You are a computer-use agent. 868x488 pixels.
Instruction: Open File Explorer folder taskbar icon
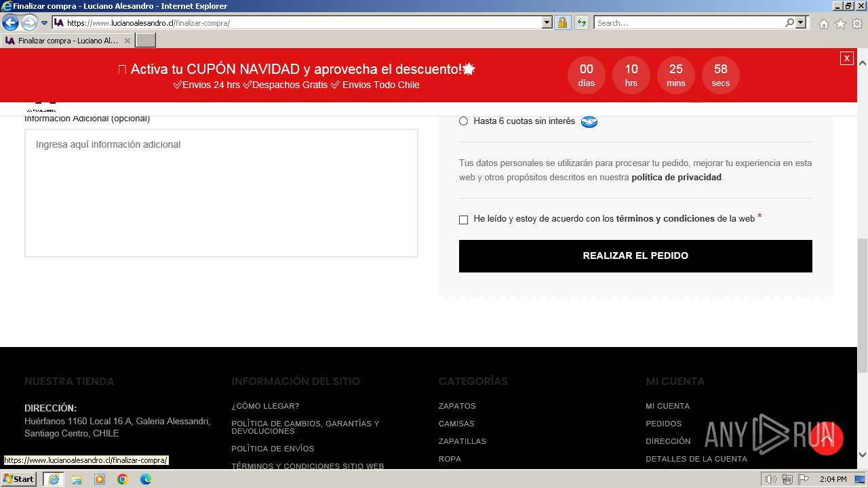point(77,479)
